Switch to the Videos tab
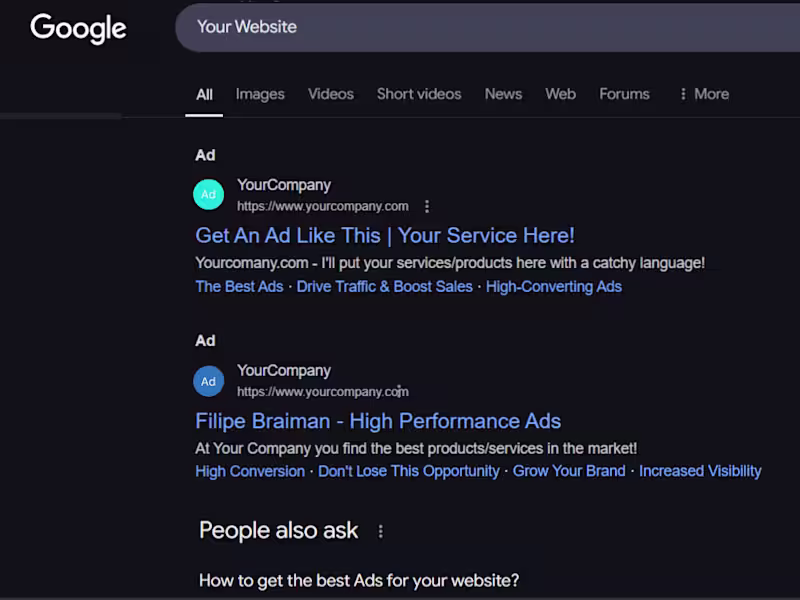Screen dimensions: 800x600 pyautogui.click(x=331, y=94)
